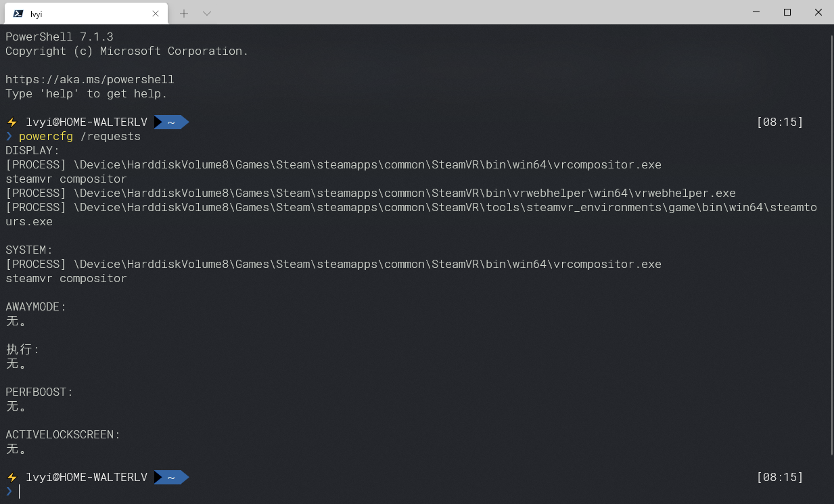The image size is (834, 504).
Task: Click the lightning bolt icon in first prompt
Action: pyautogui.click(x=11, y=122)
